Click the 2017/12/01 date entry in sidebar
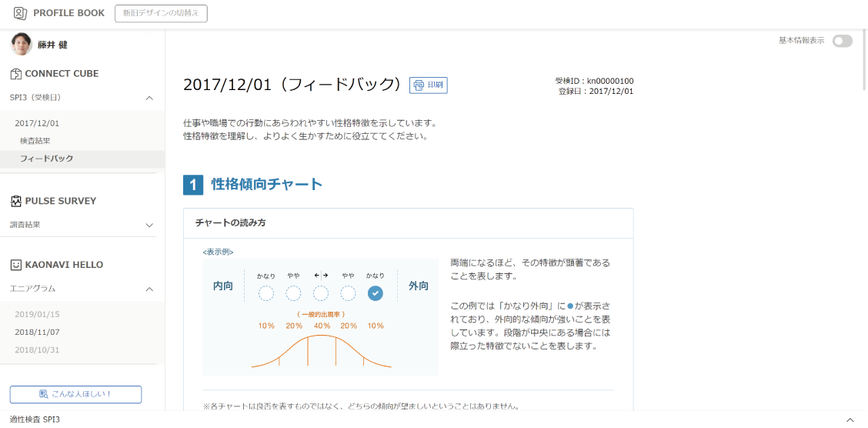The height and width of the screenshot is (428, 868). 37,123
